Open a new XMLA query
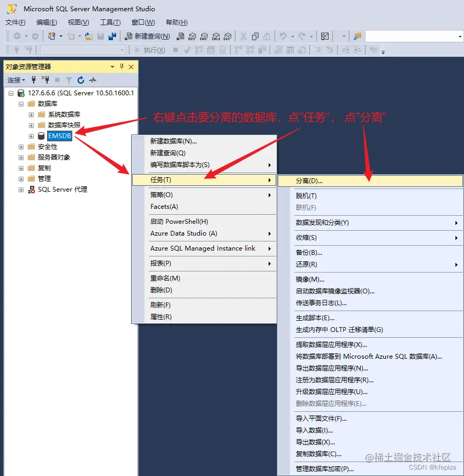Screen dimensions: 464x476 (216, 36)
